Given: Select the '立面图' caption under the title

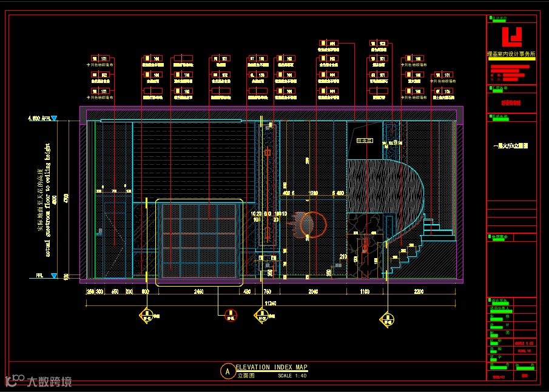Looking at the screenshot, I should point(246,376).
